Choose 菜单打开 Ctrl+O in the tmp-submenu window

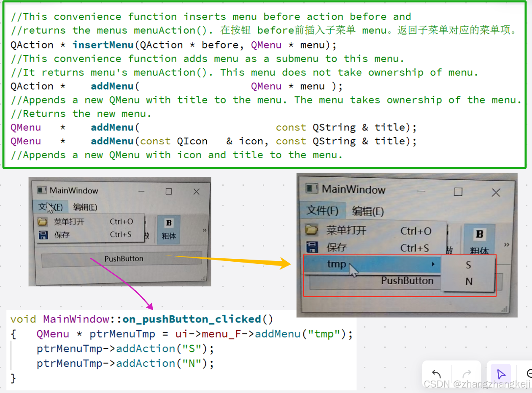(x=375, y=230)
